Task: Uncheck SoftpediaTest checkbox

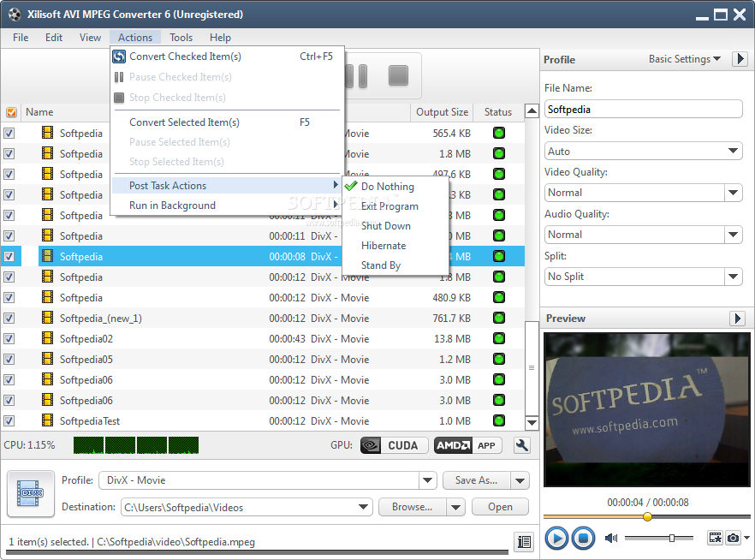Action: [x=9, y=420]
